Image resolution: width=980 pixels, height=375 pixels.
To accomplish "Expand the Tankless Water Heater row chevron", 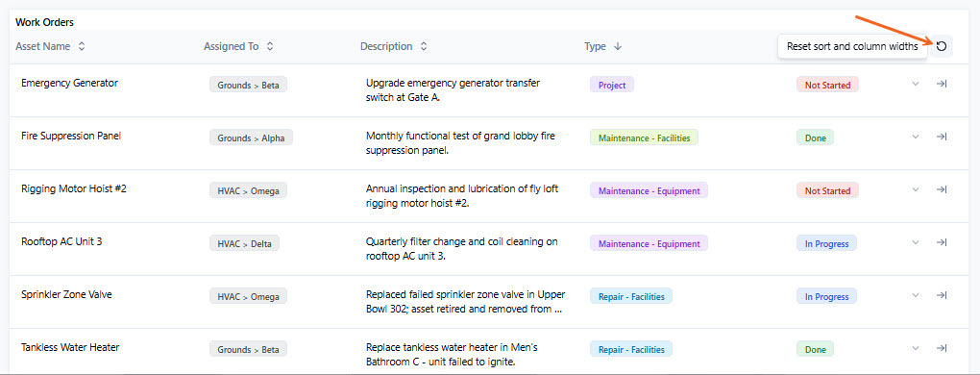I will [915, 348].
